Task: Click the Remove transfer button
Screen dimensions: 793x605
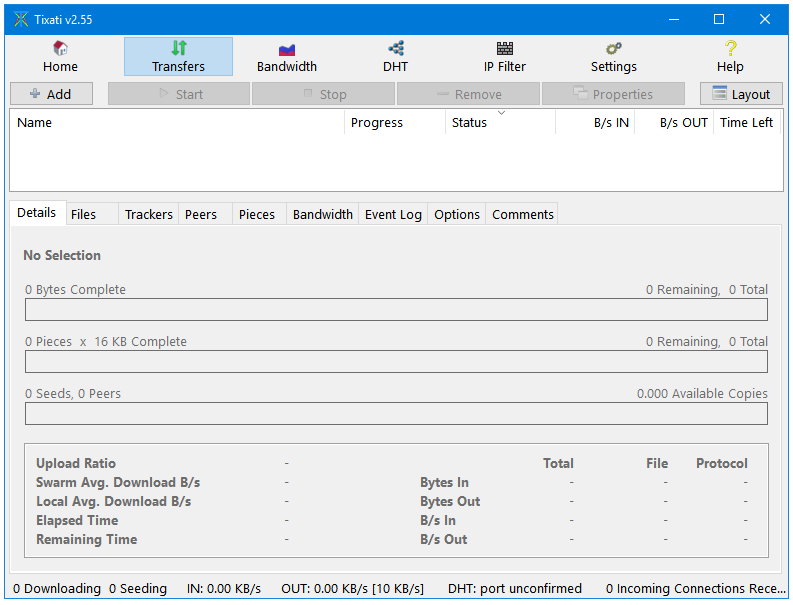Action: (x=468, y=94)
